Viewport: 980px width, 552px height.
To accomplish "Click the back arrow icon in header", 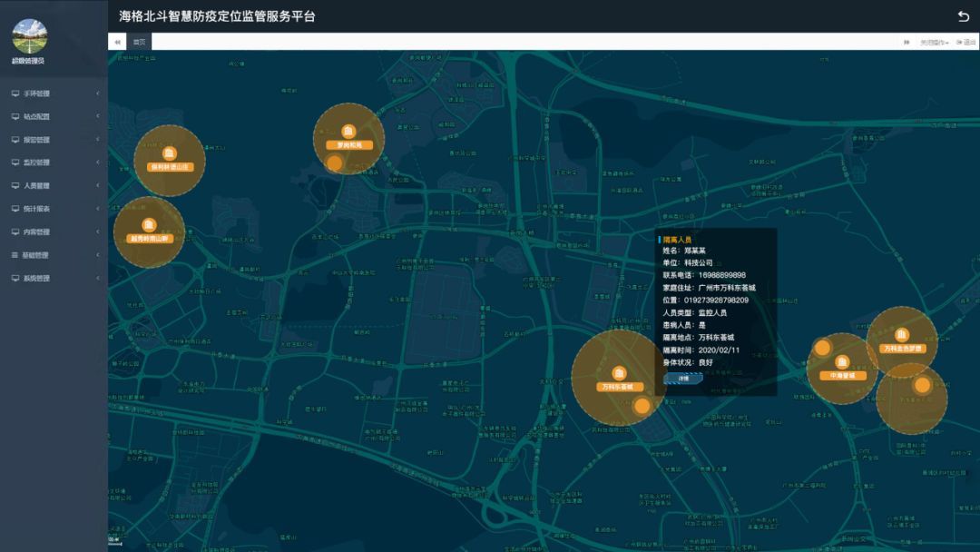I will click(x=963, y=16).
